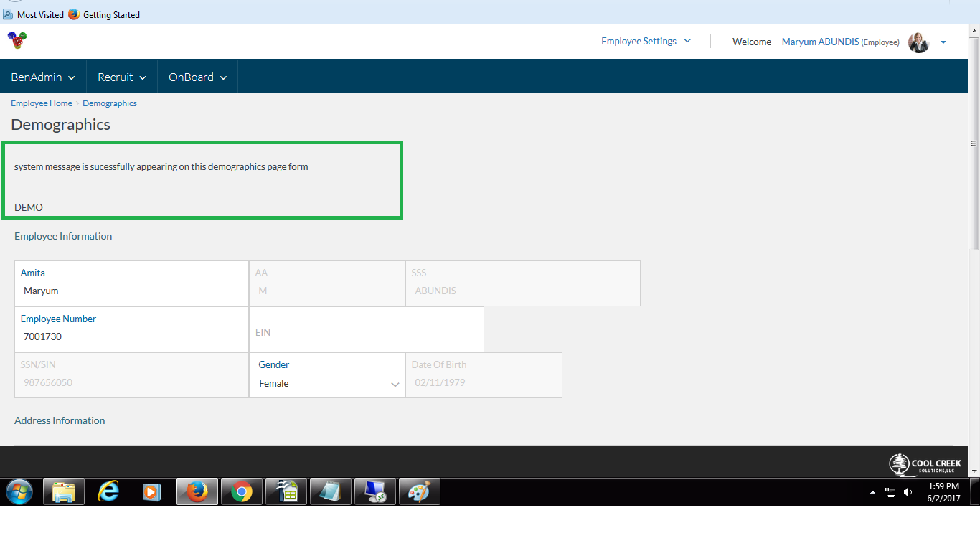
Task: Open Internet Explorer from the taskbar
Action: point(108,492)
